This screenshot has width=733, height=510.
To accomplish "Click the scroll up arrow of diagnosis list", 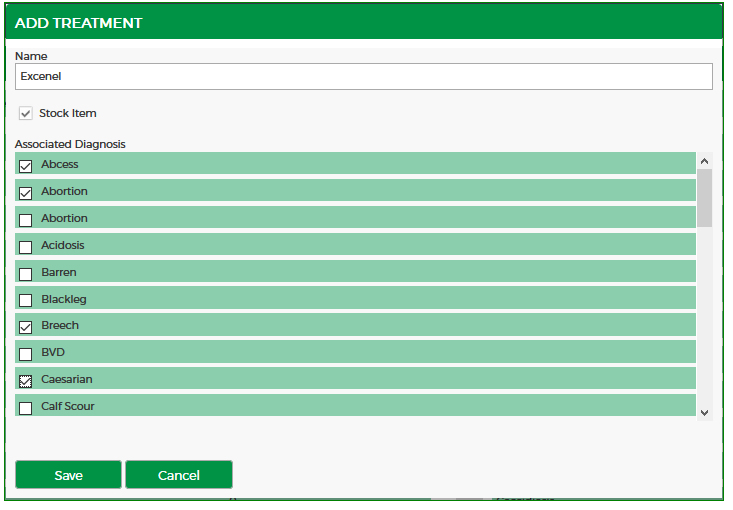I will (704, 161).
